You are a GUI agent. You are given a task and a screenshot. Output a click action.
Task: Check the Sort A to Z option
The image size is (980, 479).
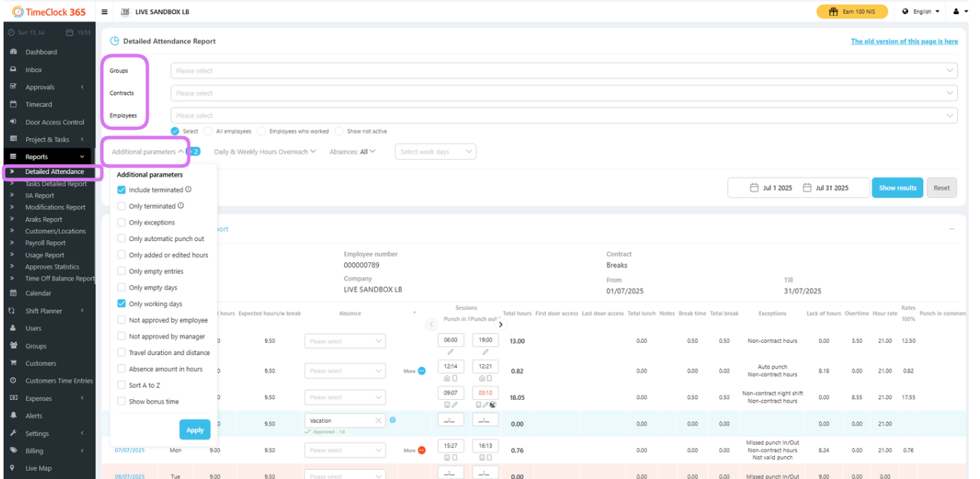tap(122, 386)
